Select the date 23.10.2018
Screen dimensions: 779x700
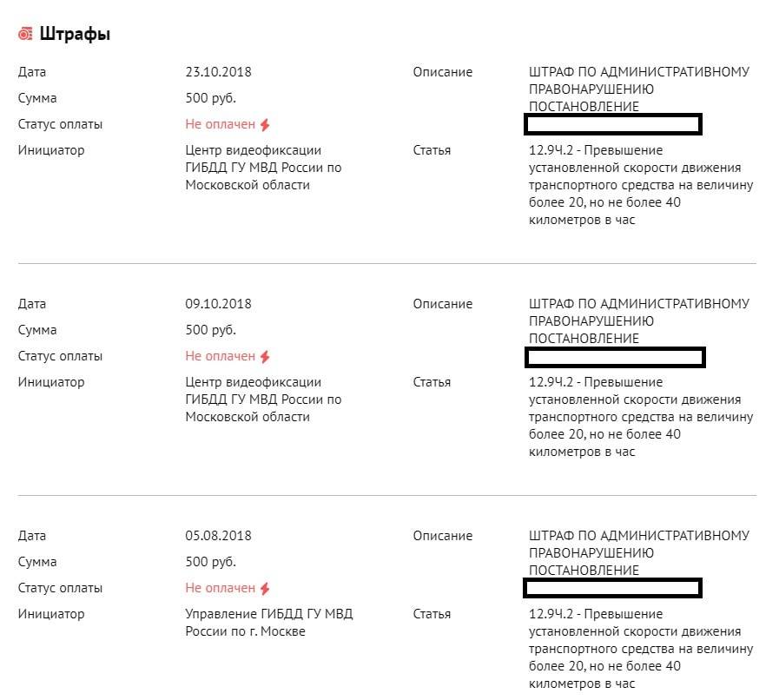[218, 72]
